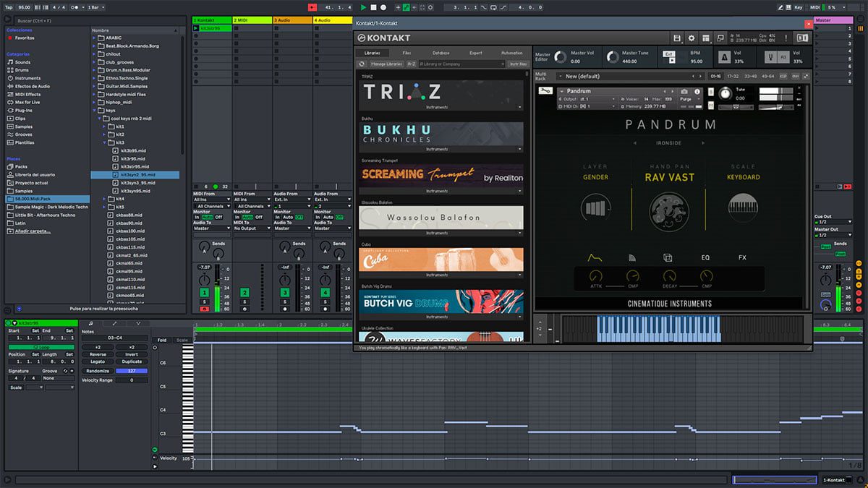Image resolution: width=868 pixels, height=488 pixels.
Task: Toggle the Scale button beside Fold
Action: (x=182, y=340)
